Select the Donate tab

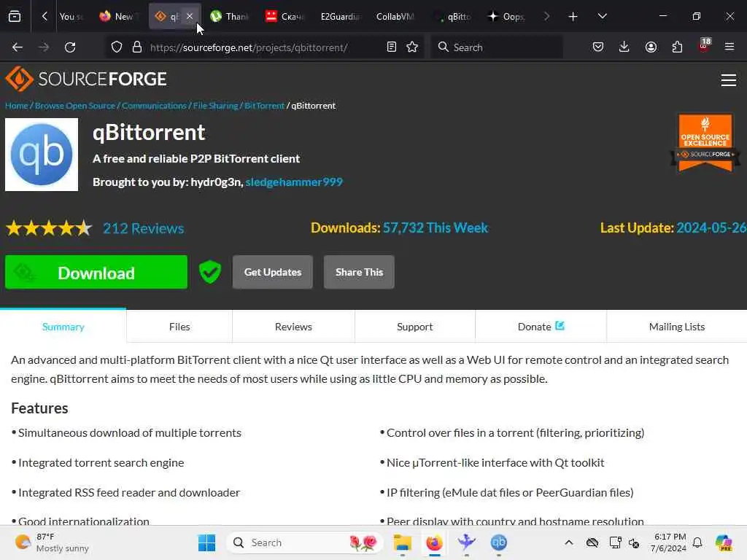tap(541, 327)
